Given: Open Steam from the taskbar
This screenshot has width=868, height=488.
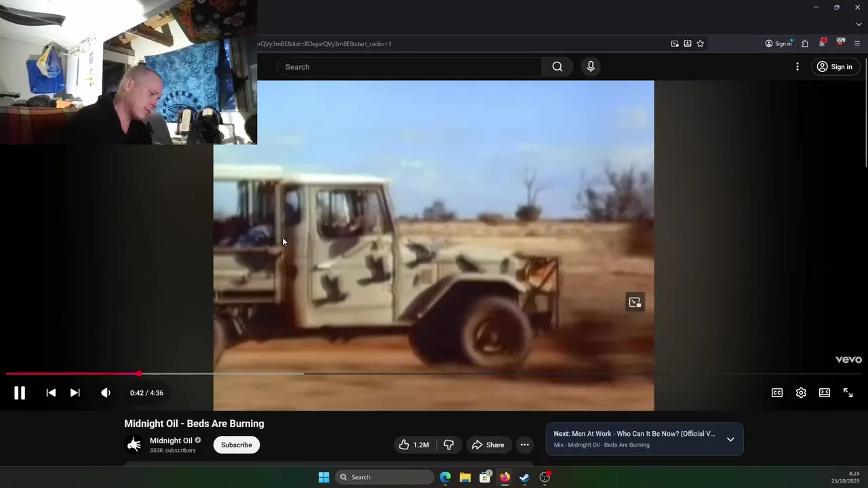Looking at the screenshot, I should [524, 477].
